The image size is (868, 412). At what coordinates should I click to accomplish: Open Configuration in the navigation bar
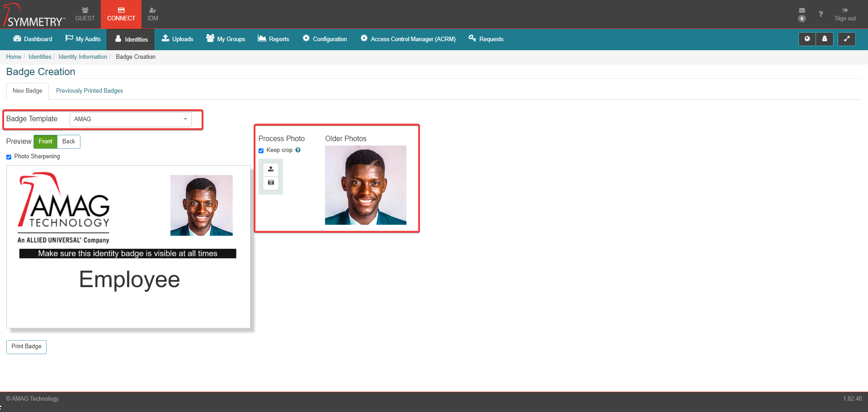point(325,39)
